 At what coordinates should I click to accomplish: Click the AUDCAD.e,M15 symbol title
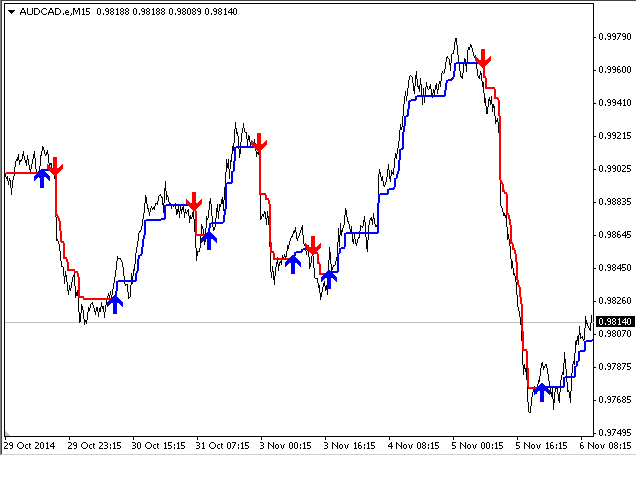pos(55,12)
